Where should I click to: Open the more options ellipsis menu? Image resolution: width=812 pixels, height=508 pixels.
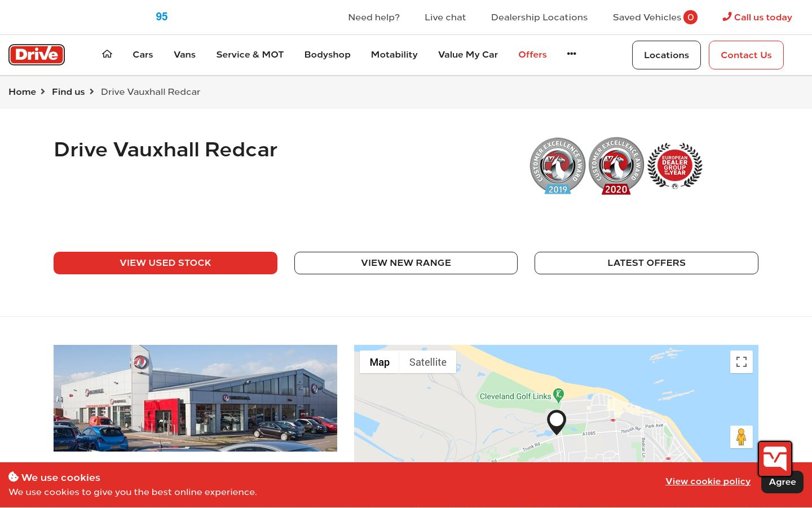point(571,54)
